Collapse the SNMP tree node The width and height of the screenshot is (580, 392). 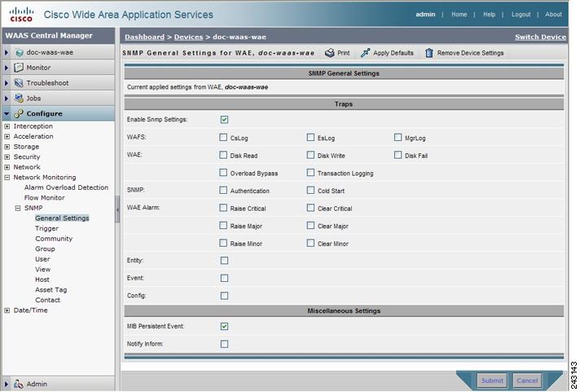tap(18, 208)
